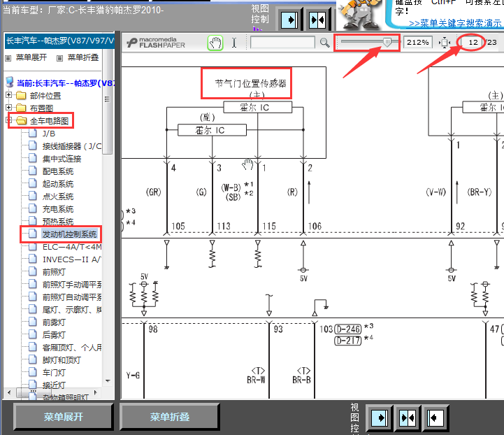Click the current page number field 12
Image resolution: width=504 pixels, height=435 pixels.
click(473, 43)
